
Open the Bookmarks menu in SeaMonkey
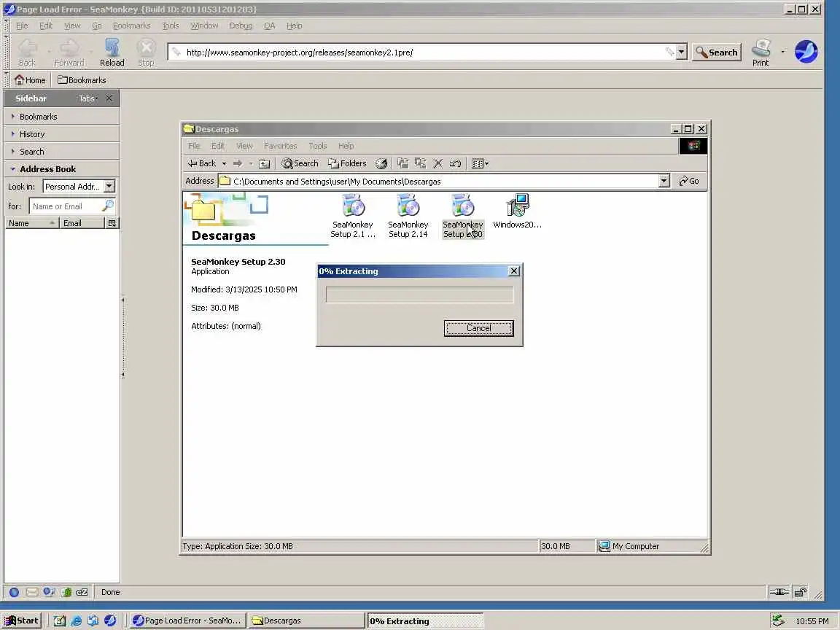[x=131, y=26]
